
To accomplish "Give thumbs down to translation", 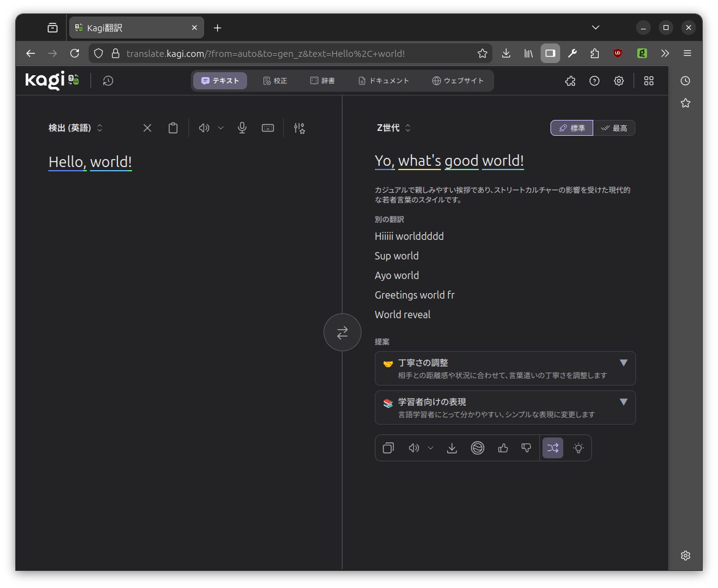I will (x=526, y=448).
